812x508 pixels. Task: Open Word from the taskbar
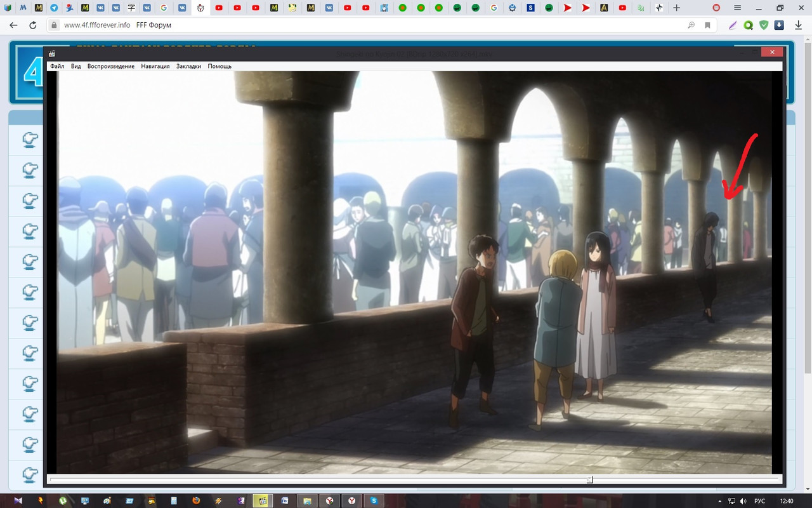coord(285,500)
